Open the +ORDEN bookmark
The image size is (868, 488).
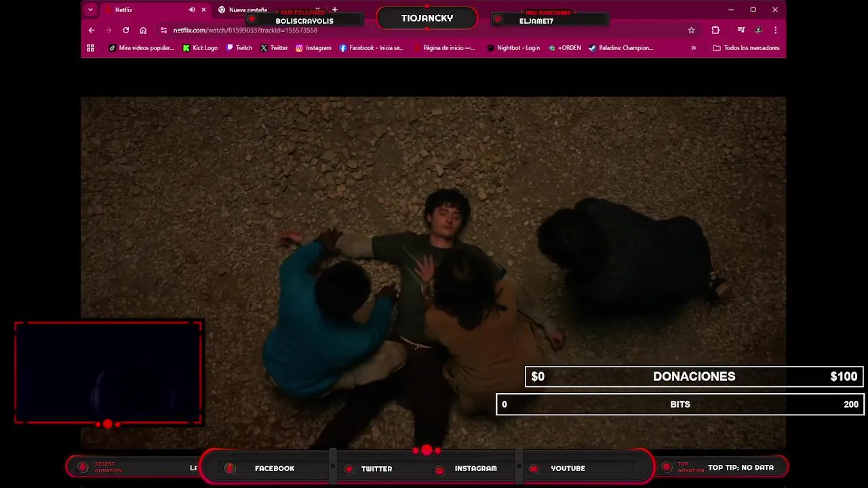point(565,47)
